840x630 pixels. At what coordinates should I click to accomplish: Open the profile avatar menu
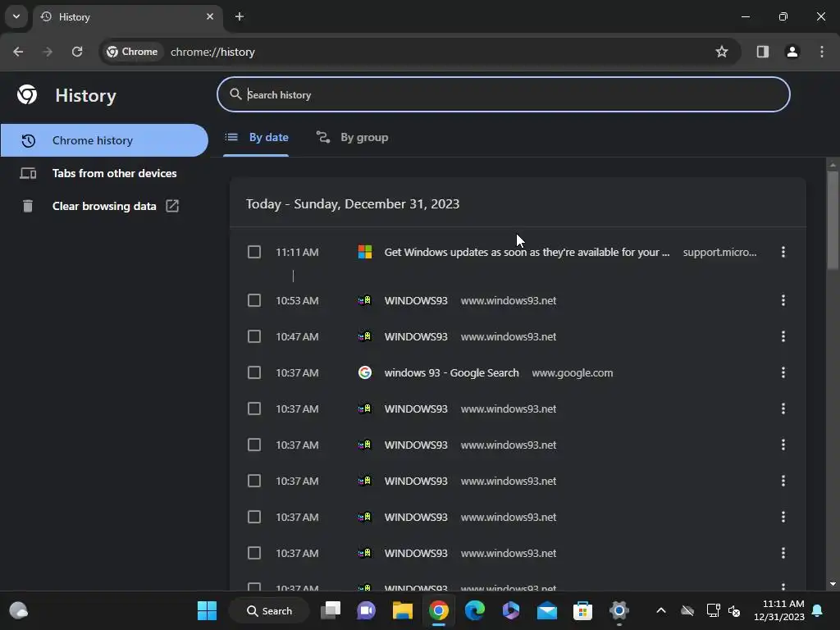tap(792, 52)
